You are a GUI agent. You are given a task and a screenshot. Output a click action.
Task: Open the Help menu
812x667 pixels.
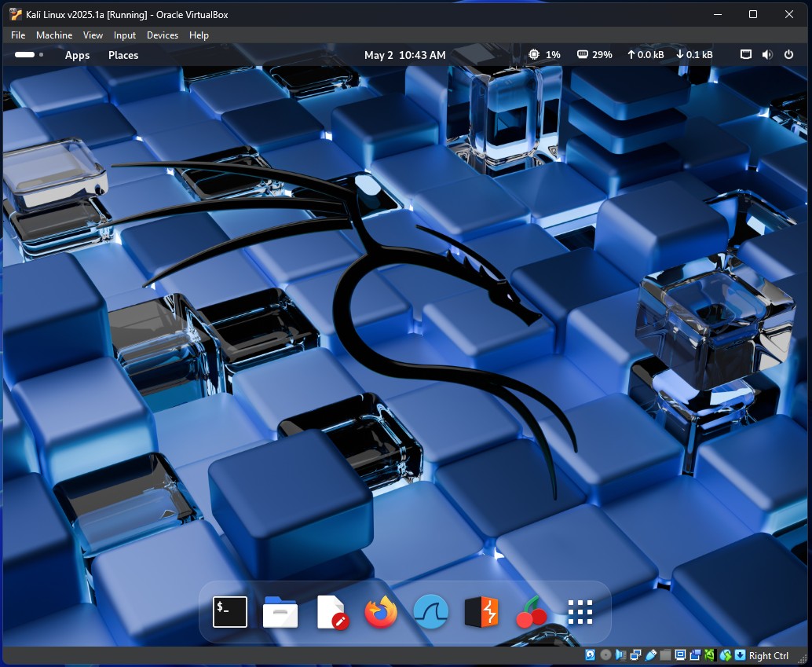[x=199, y=35]
